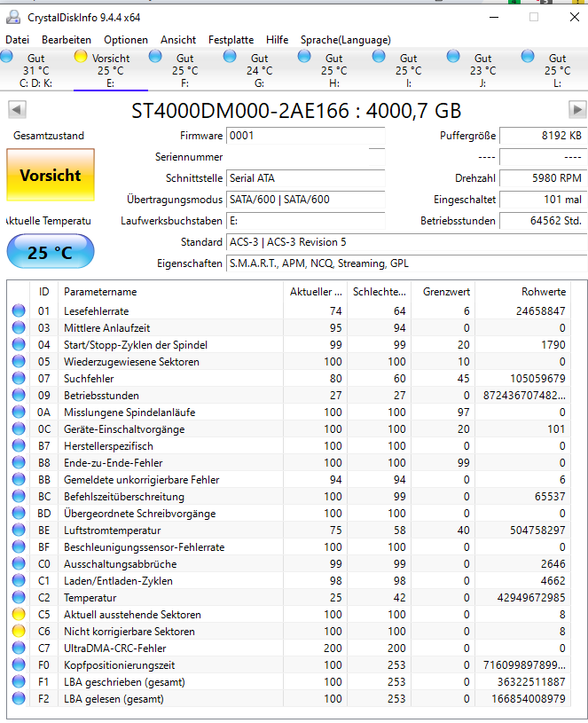Select the I: disk tab
This screenshot has width=588, height=723.
[408, 71]
